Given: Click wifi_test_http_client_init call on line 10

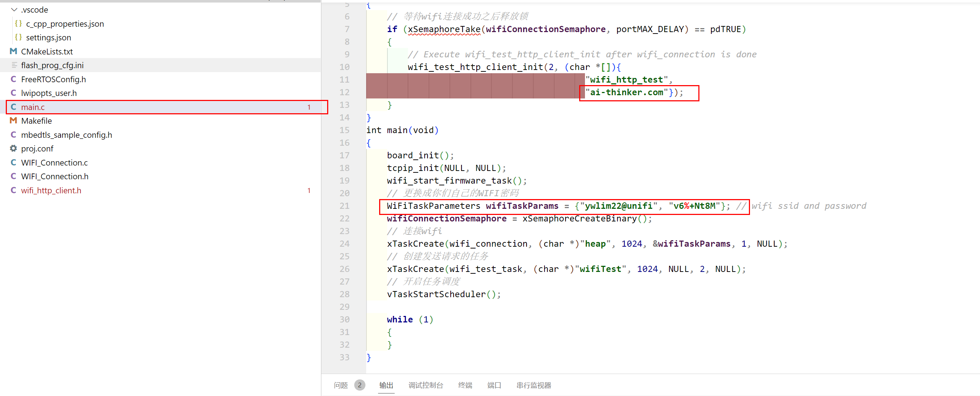Looking at the screenshot, I should [475, 67].
